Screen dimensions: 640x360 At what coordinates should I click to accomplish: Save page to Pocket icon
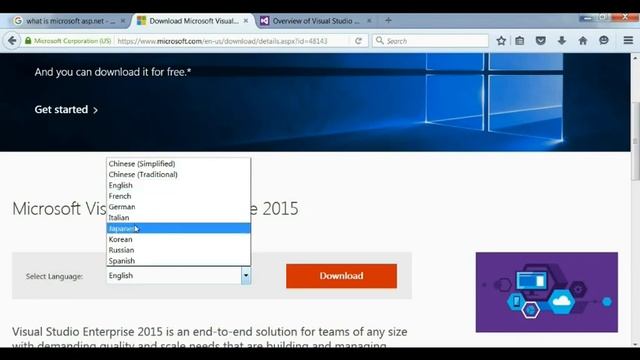coord(541,41)
